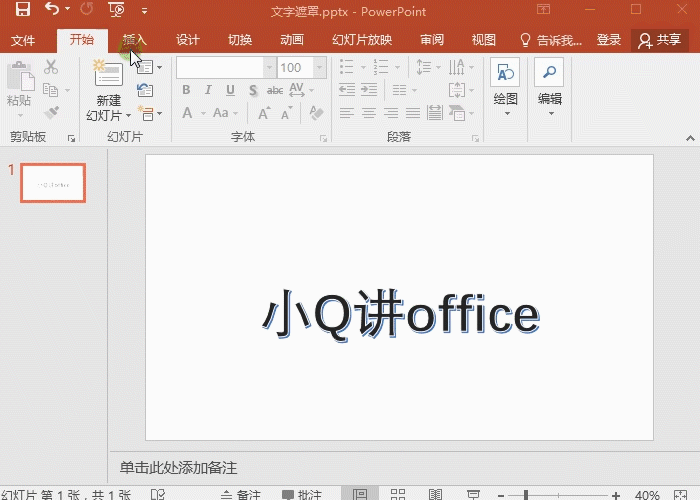This screenshot has width=700, height=500.
Task: Open the slide layout dropdown
Action: tap(150, 67)
